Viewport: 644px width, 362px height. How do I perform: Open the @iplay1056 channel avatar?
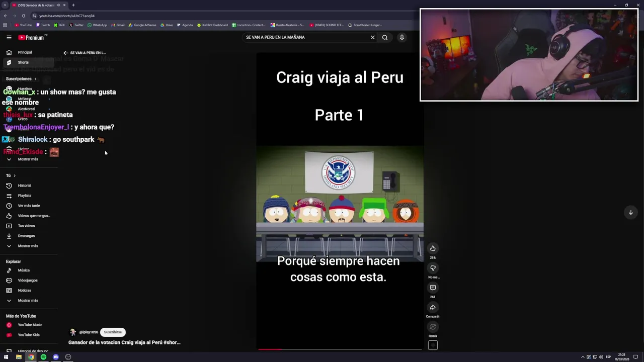pos(73,332)
